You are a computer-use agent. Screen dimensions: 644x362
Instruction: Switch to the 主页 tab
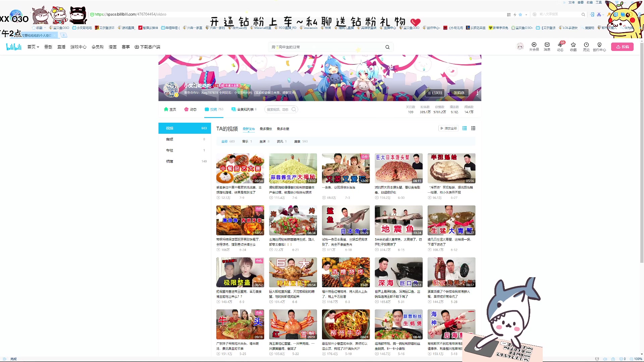170,109
